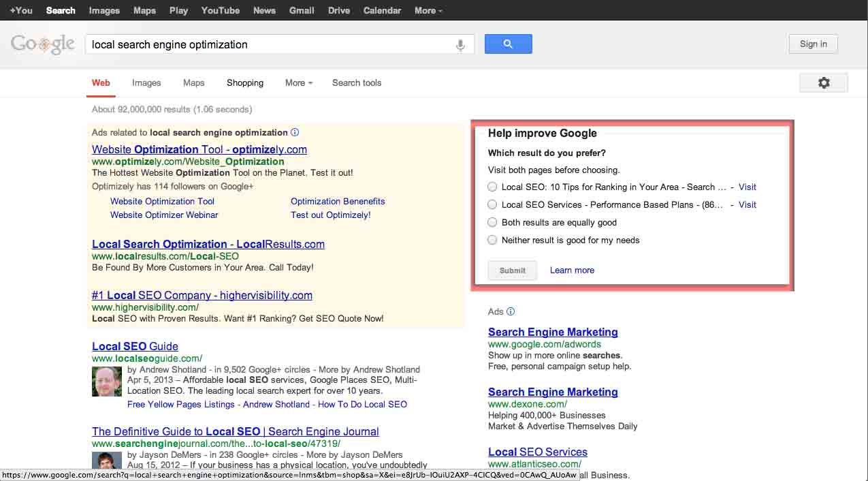Open the 'Website Optimizer Webinar' sitelink

coord(164,215)
